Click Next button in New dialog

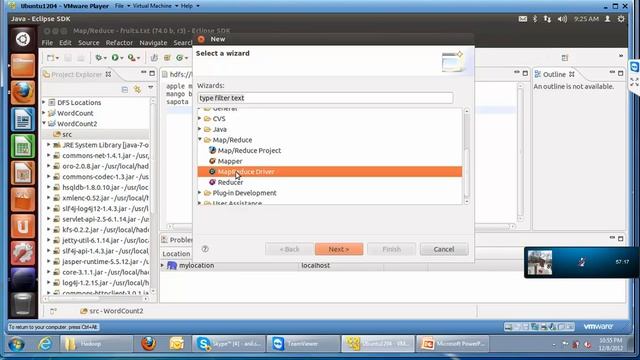click(339, 249)
